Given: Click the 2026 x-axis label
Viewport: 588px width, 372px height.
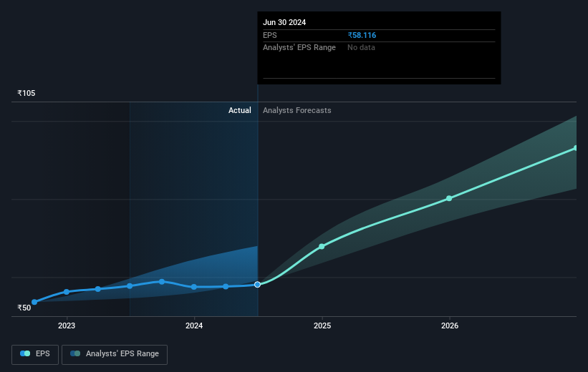Looking at the screenshot, I should (450, 326).
